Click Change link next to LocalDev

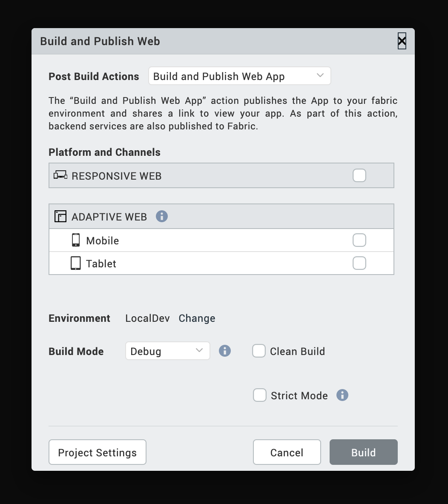(x=197, y=318)
